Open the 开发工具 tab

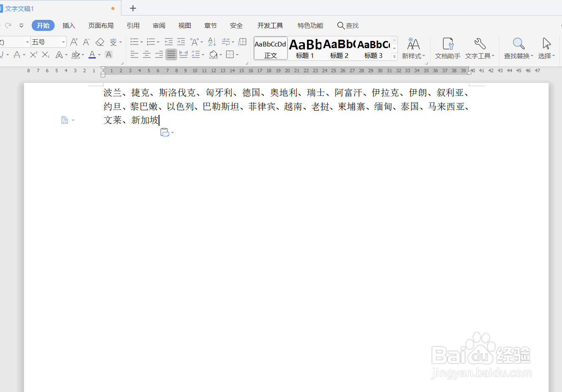pyautogui.click(x=270, y=25)
